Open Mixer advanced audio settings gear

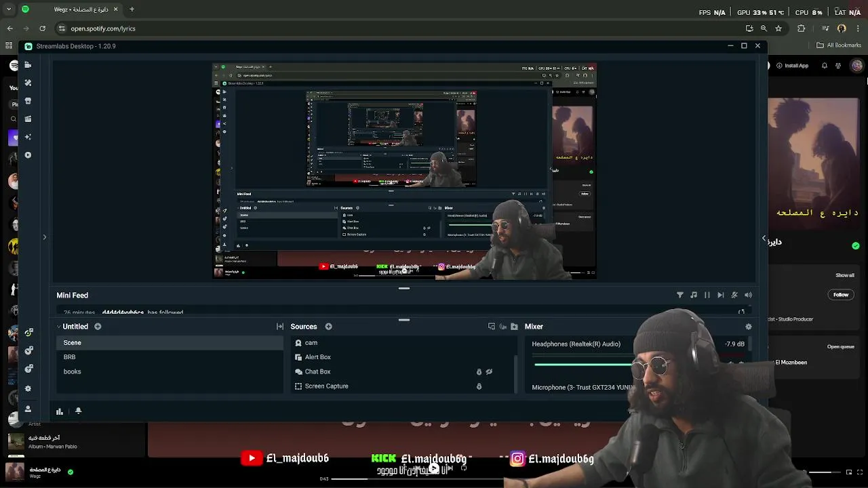tap(749, 327)
